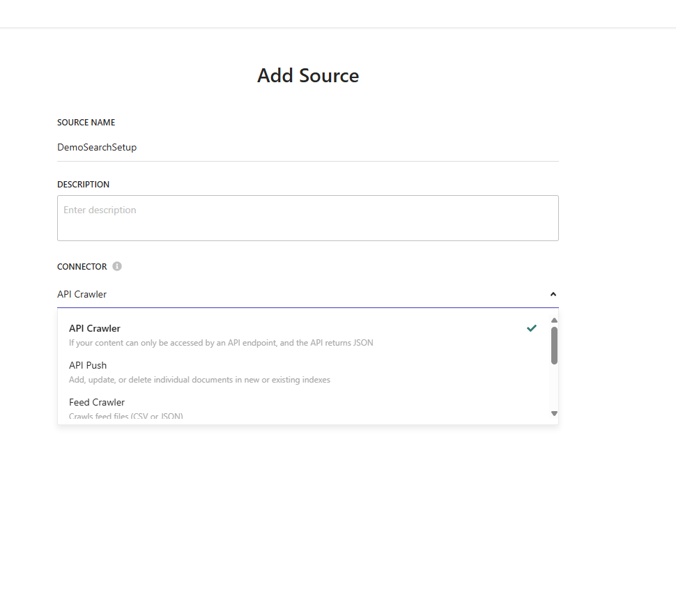Choose API Push from connector list
Screen dimensions: 676x616
tap(88, 365)
